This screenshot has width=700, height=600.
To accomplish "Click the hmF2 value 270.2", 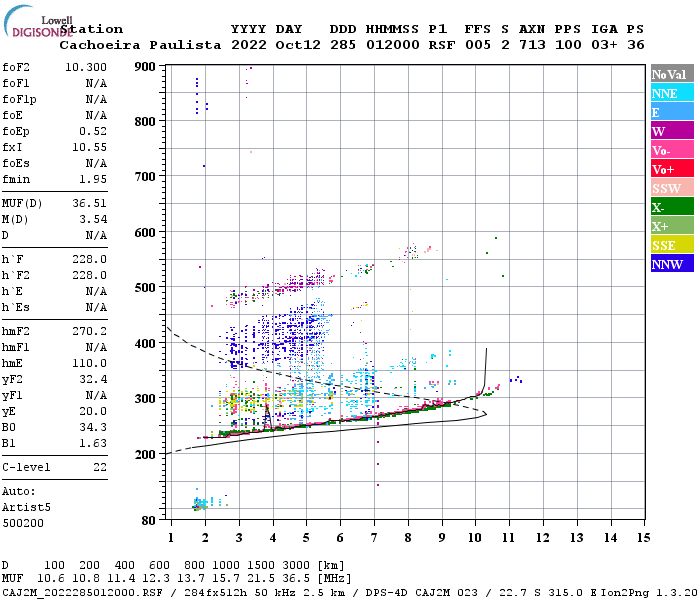I will [89, 331].
